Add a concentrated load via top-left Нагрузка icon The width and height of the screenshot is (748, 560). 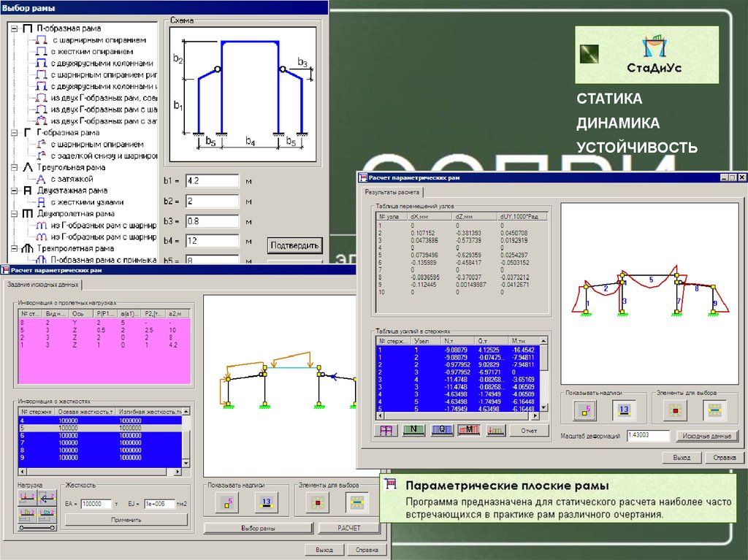click(27, 498)
